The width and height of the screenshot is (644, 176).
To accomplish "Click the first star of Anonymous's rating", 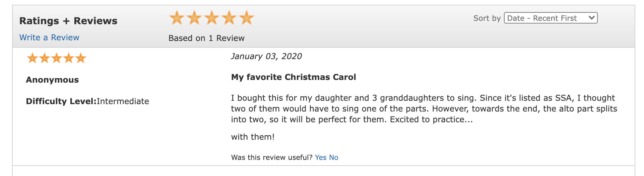I will coord(33,58).
